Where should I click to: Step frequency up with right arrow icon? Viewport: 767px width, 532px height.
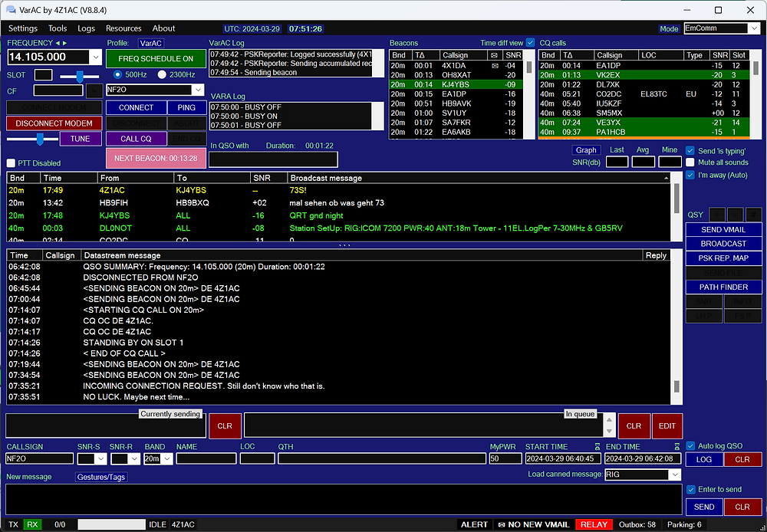(x=64, y=43)
